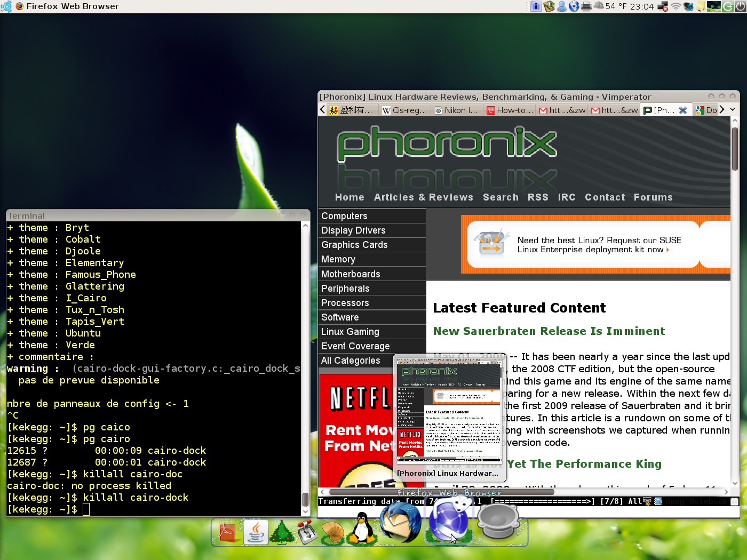The height and width of the screenshot is (560, 747).
Task: Select the Software category
Action: [372, 317]
